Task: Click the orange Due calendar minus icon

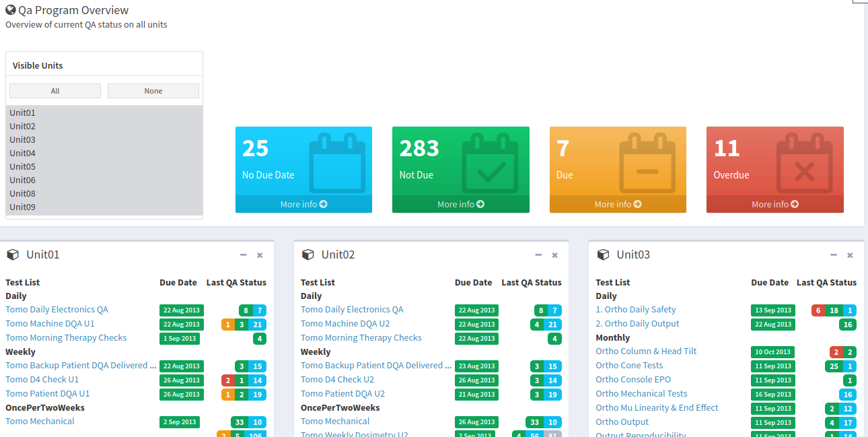Action: [x=647, y=164]
